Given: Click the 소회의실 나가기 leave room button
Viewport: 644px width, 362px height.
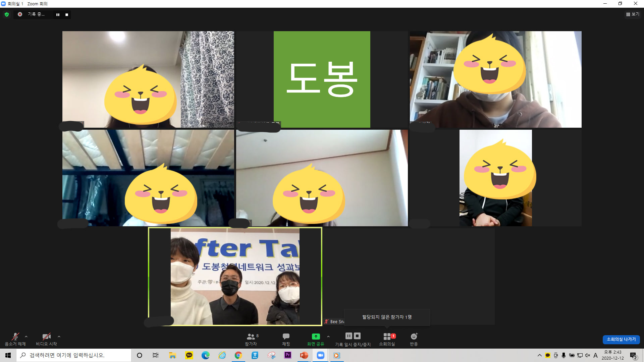Looking at the screenshot, I should 621,340.
